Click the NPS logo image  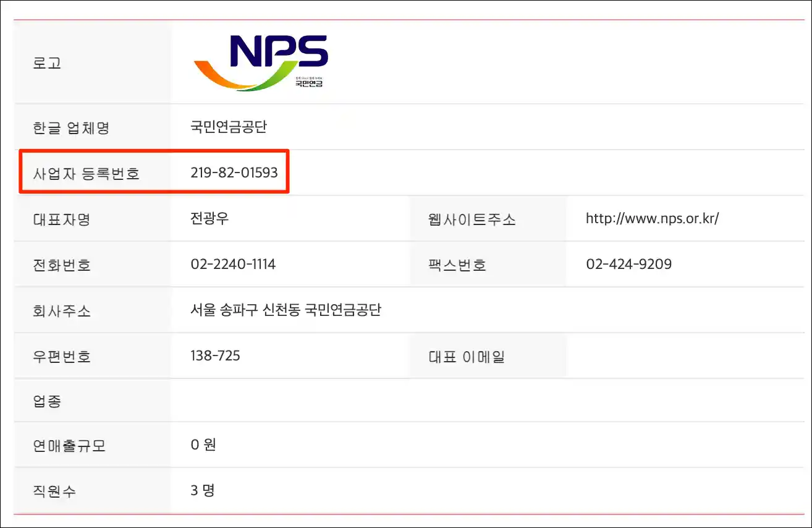tap(260, 62)
